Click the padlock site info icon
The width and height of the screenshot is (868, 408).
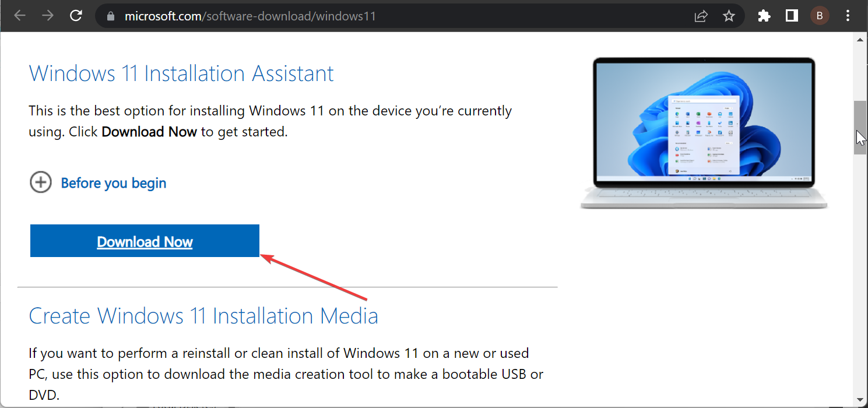point(111,16)
